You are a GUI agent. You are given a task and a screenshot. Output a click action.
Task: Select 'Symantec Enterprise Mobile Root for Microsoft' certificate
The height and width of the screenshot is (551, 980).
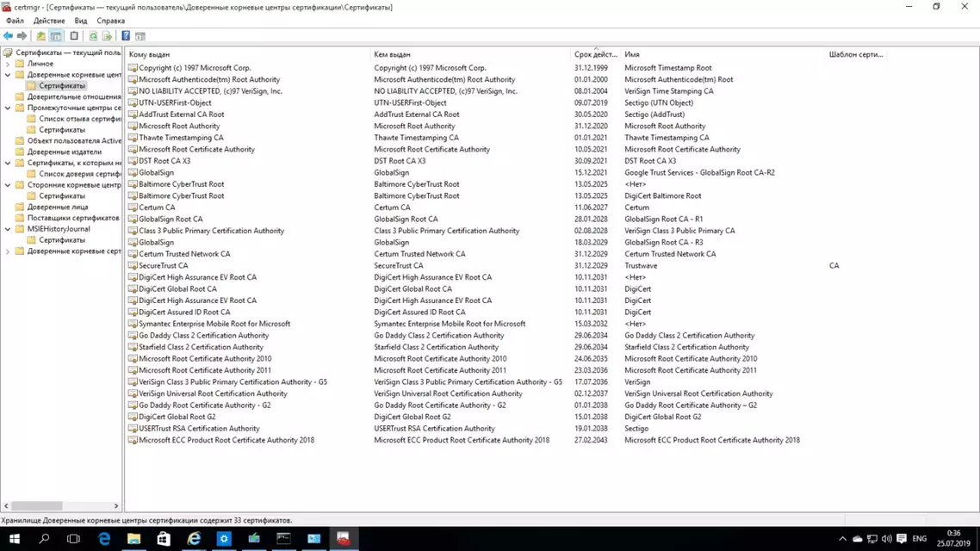click(214, 325)
